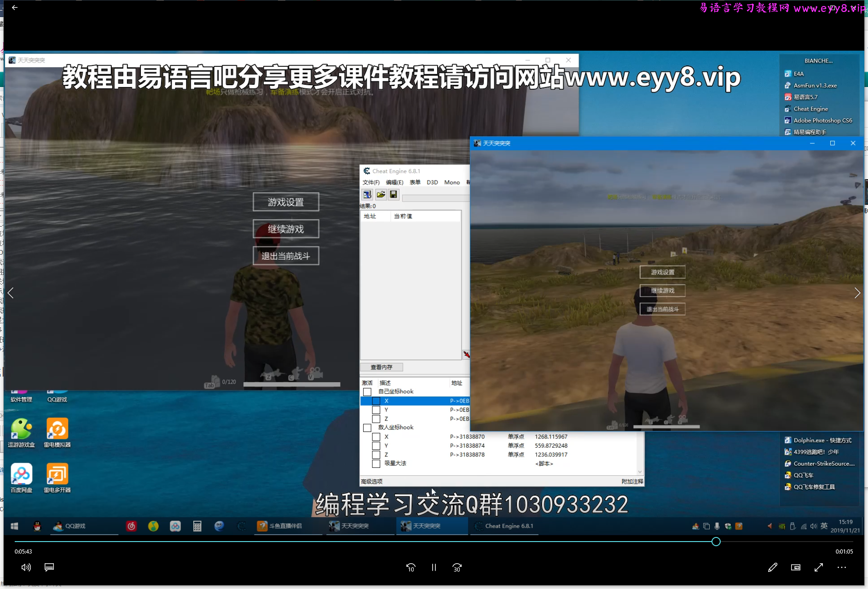Open the subtitles/captions menu

click(49, 567)
